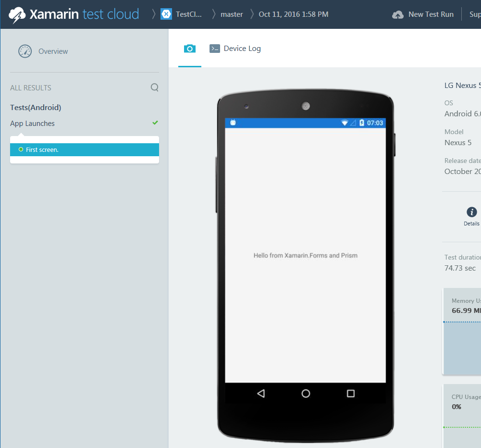Click the 0% CPU usage value

[x=456, y=407]
